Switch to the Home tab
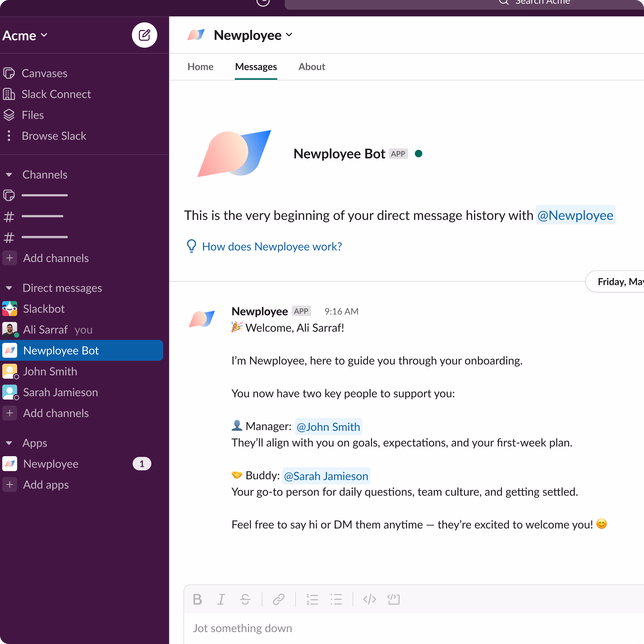The image size is (644, 644). (200, 67)
